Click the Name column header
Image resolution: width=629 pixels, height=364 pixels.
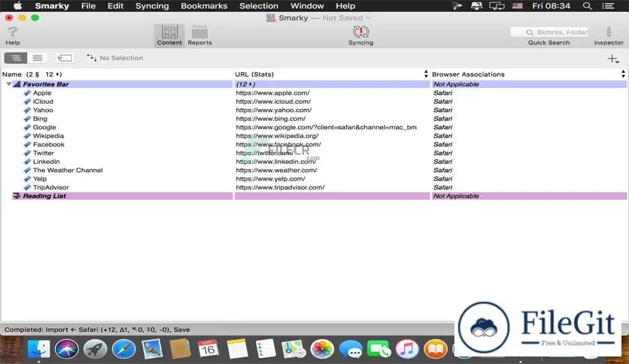(117, 74)
